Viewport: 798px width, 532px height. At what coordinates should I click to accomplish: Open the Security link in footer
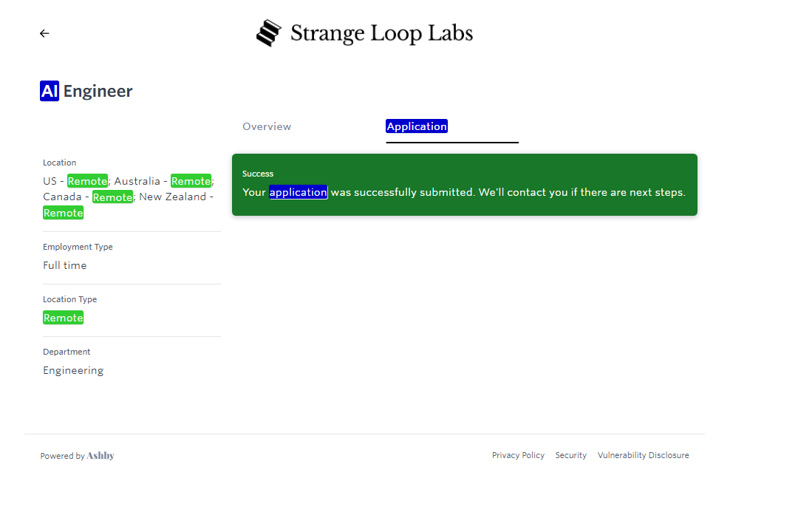click(570, 455)
